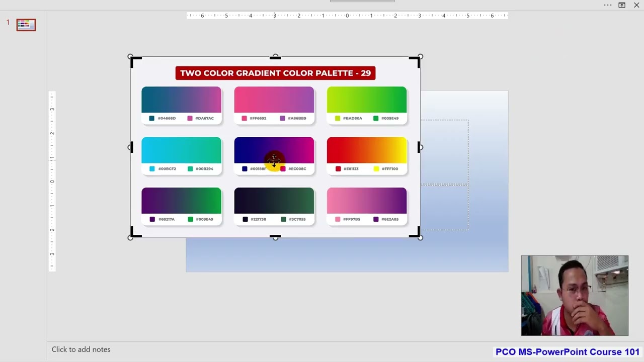Click the cyan-to-teal gradient card #00BCF2
This screenshot has width=644, height=362.
click(x=181, y=156)
